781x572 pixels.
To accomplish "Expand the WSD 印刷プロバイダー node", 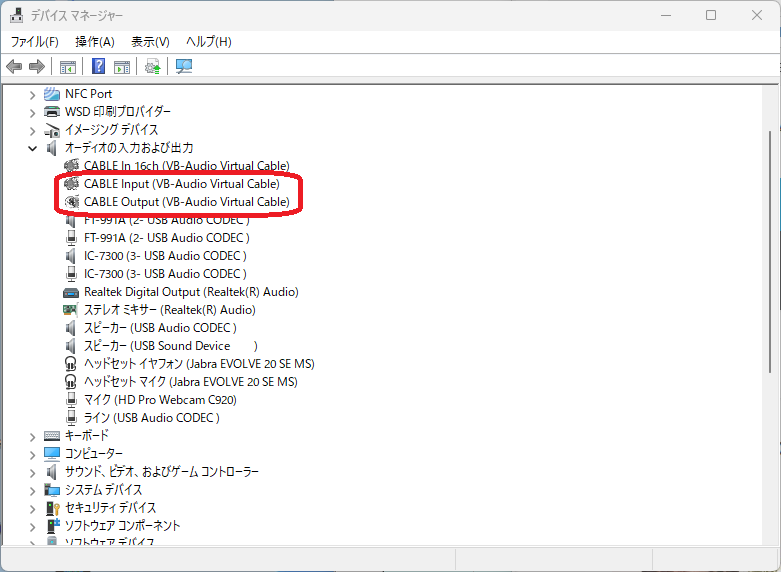I will click(x=32, y=113).
